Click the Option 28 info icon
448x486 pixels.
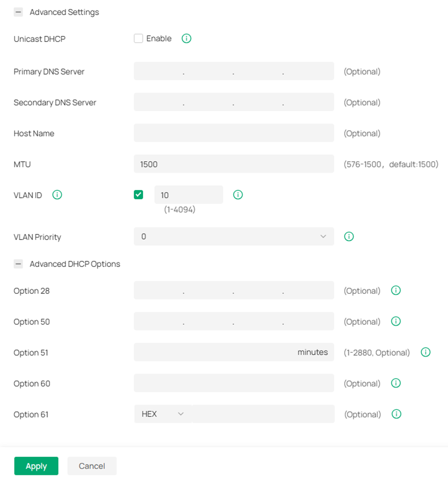click(x=396, y=290)
